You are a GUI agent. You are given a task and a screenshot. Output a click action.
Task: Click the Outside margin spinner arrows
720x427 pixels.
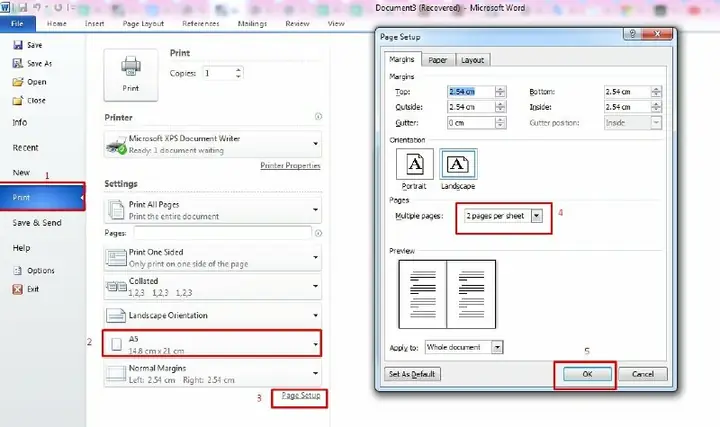tap(501, 107)
